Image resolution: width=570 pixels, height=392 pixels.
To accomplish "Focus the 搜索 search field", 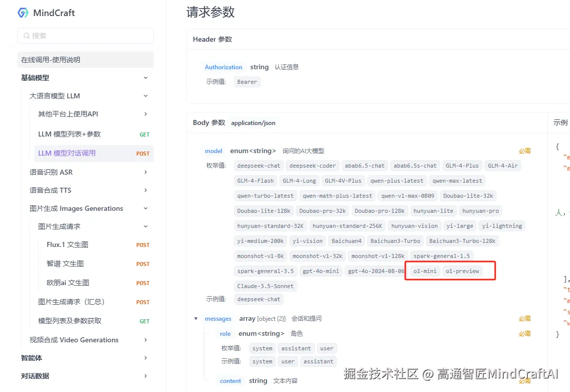I will tap(85, 36).
